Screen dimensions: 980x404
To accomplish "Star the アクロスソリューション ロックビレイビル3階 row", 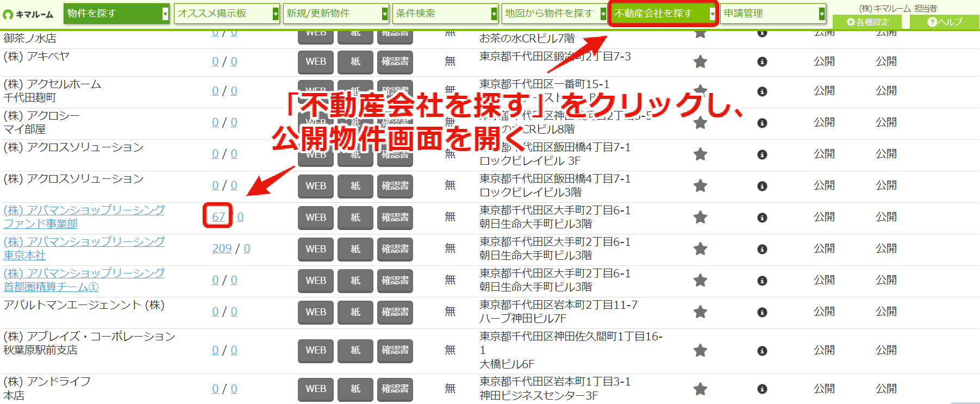I will pyautogui.click(x=700, y=186).
